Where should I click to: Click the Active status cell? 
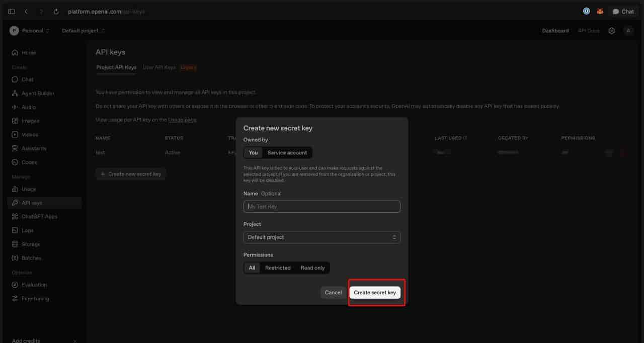(172, 152)
